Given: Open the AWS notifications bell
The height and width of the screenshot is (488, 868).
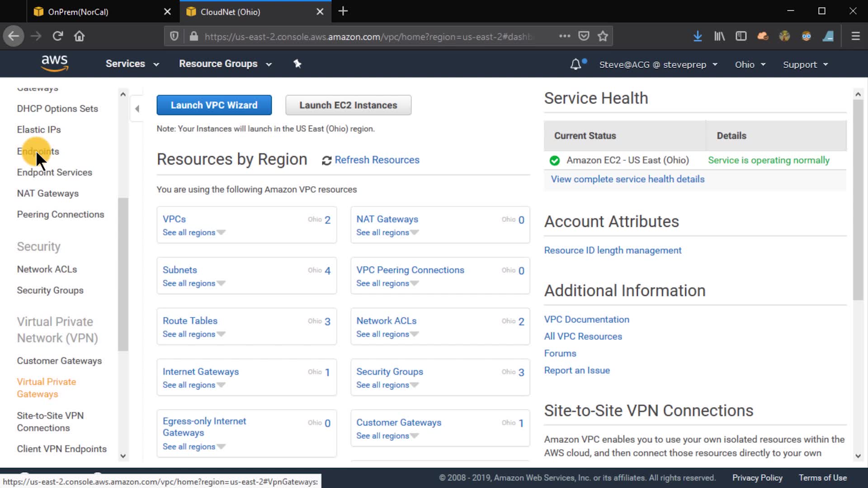Looking at the screenshot, I should coord(576,64).
